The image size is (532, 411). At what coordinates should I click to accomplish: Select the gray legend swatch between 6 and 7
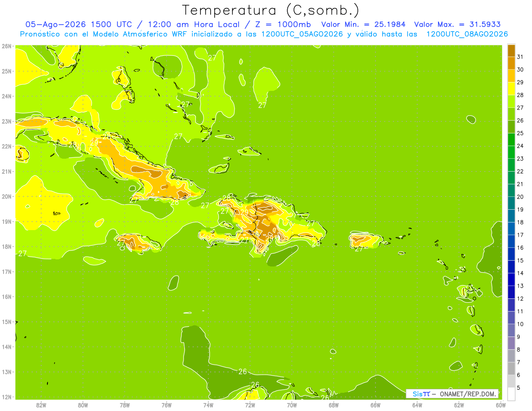(x=511, y=368)
